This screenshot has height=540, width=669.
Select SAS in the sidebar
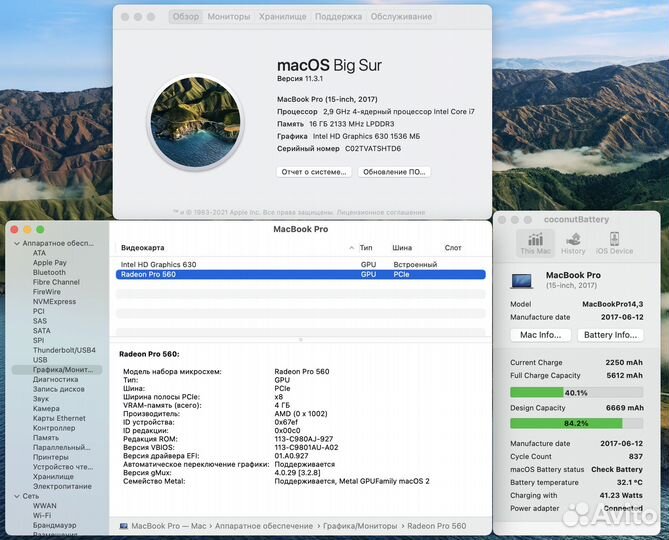click(40, 321)
